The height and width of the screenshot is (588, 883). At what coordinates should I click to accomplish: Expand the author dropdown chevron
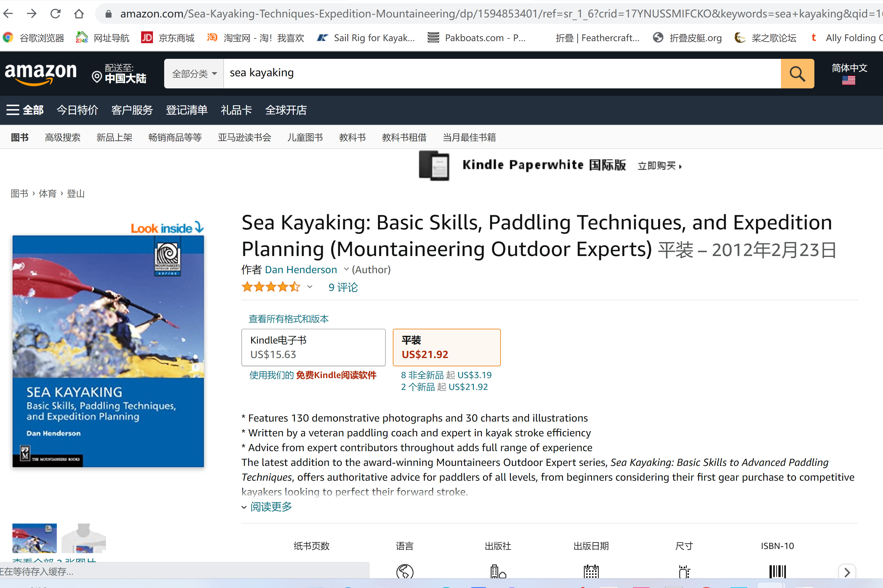tap(346, 269)
